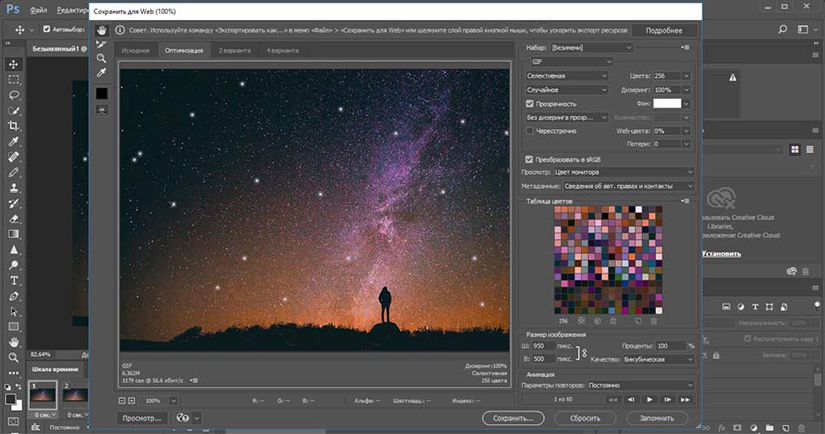
Task: Toggle the Прозрачность checkbox
Action: 530,103
